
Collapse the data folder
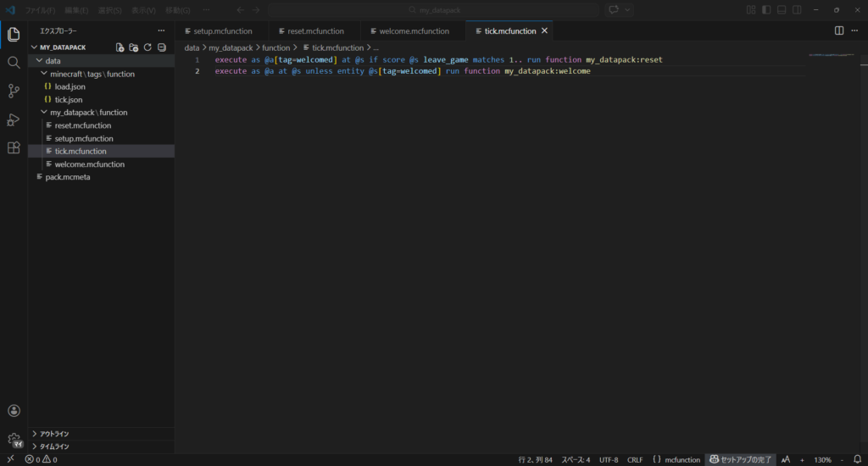(x=53, y=61)
